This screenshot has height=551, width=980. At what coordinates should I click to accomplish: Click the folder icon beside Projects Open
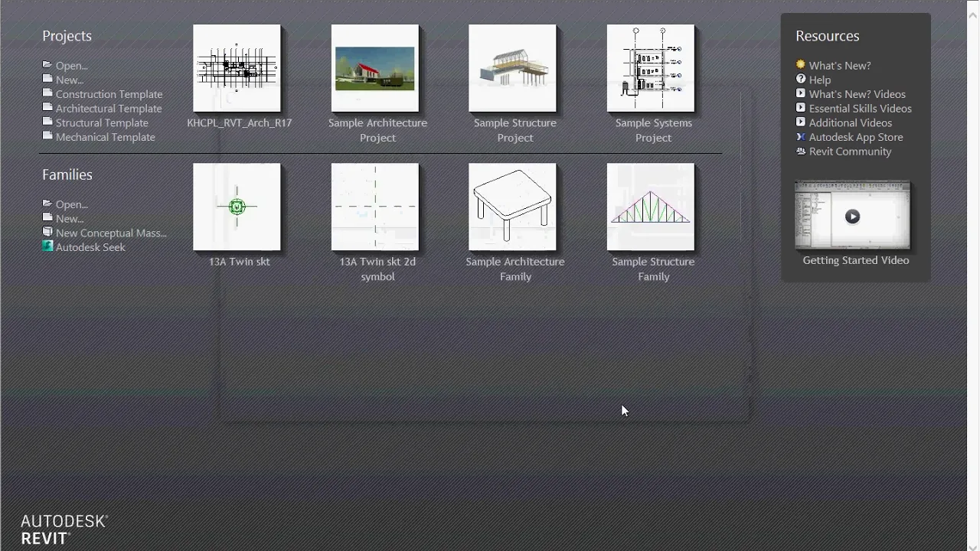tap(47, 65)
